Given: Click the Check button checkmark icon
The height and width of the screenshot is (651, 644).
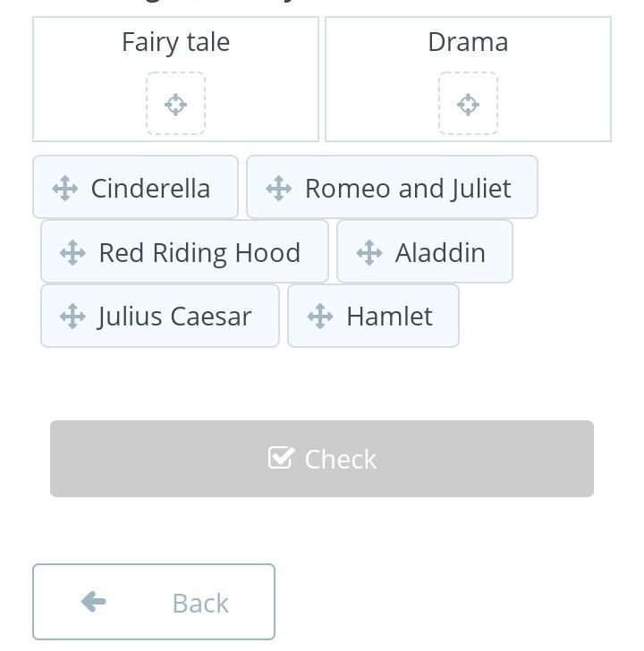Looking at the screenshot, I should [281, 458].
